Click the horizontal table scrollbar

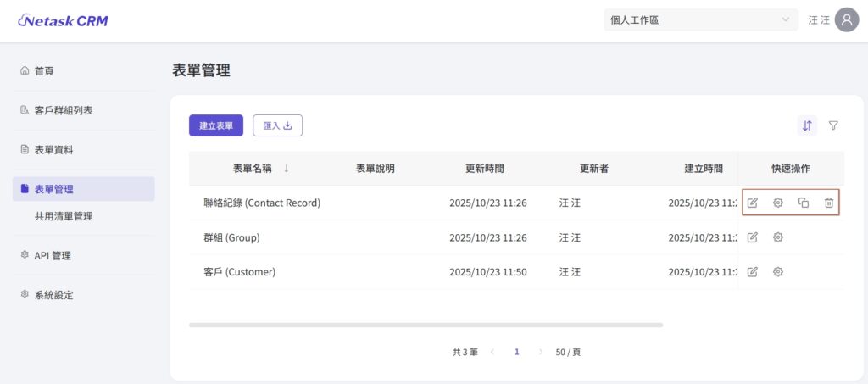point(426,325)
